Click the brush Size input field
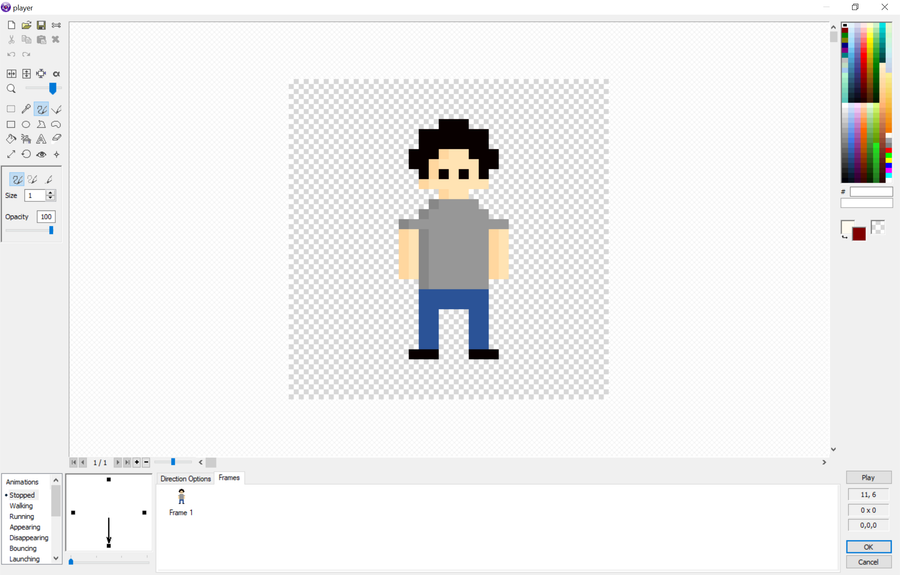Viewport: 900px width, 575px height. point(34,196)
